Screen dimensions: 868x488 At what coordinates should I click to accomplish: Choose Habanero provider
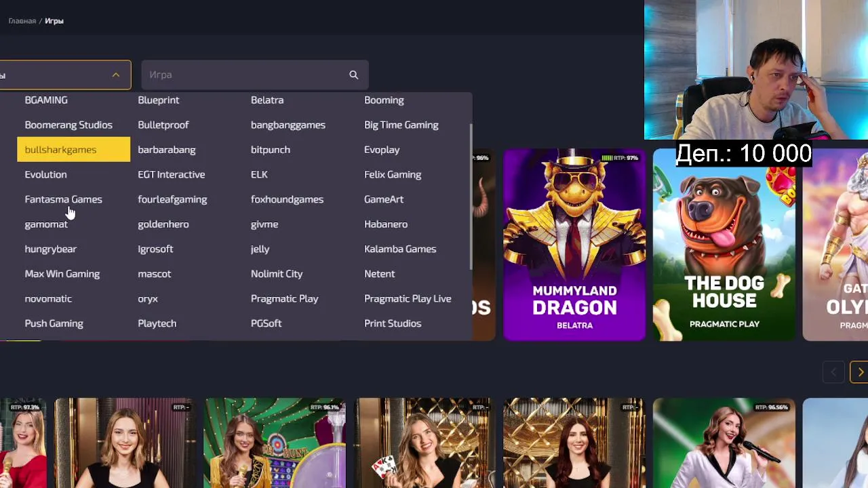pos(386,224)
